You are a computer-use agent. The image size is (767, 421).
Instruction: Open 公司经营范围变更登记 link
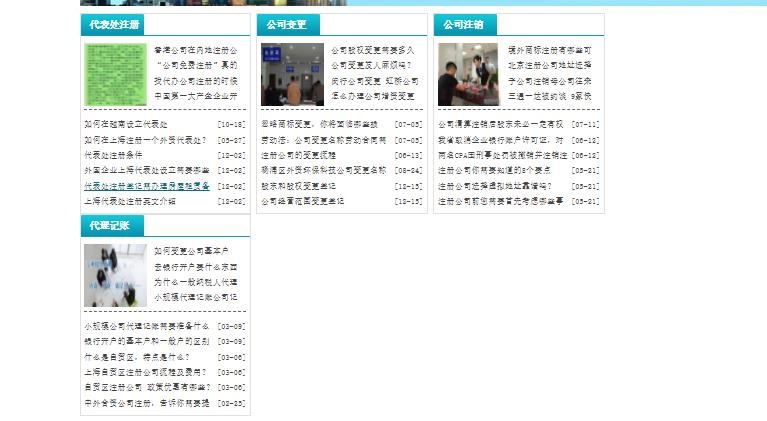[x=303, y=201]
